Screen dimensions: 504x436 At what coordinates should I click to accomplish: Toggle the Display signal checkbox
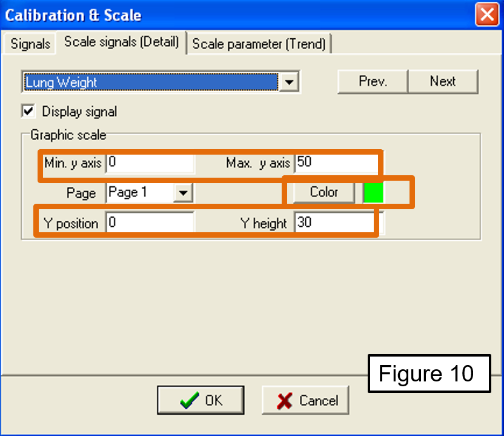(28, 111)
